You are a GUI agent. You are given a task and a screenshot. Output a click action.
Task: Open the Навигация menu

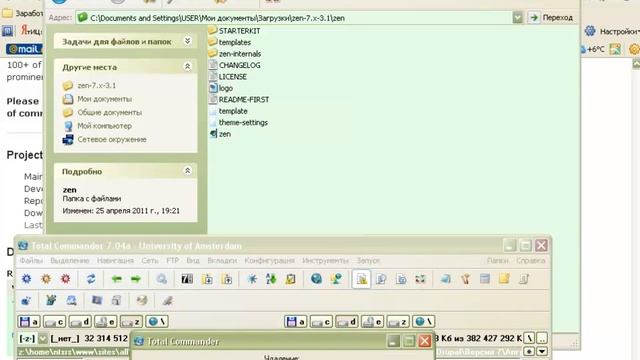pos(115,260)
